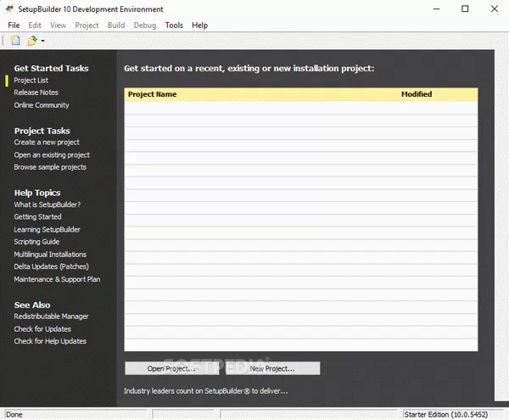Image resolution: width=509 pixels, height=420 pixels.
Task: Open the Edit menu
Action: click(x=35, y=25)
